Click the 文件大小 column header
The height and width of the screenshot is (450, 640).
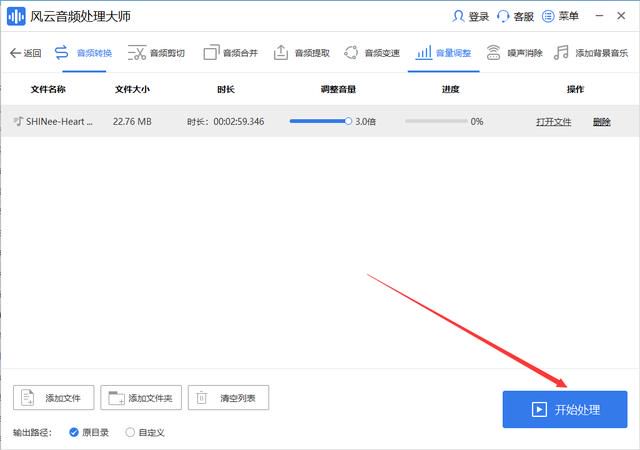tap(132, 89)
